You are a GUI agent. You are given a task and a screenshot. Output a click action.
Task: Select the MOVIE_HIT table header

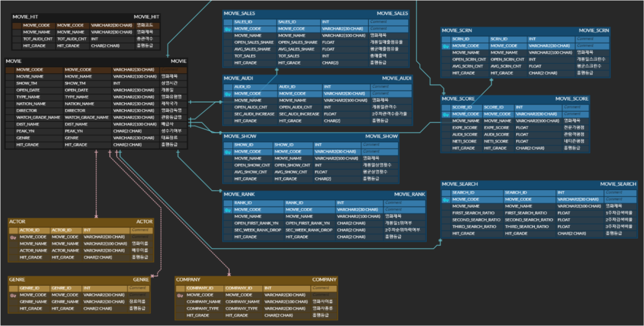[x=86, y=17]
